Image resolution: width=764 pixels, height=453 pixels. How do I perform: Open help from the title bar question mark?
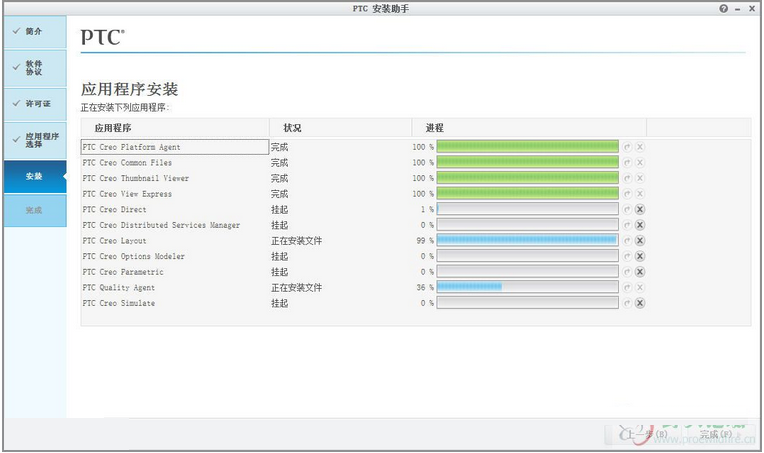click(723, 8)
